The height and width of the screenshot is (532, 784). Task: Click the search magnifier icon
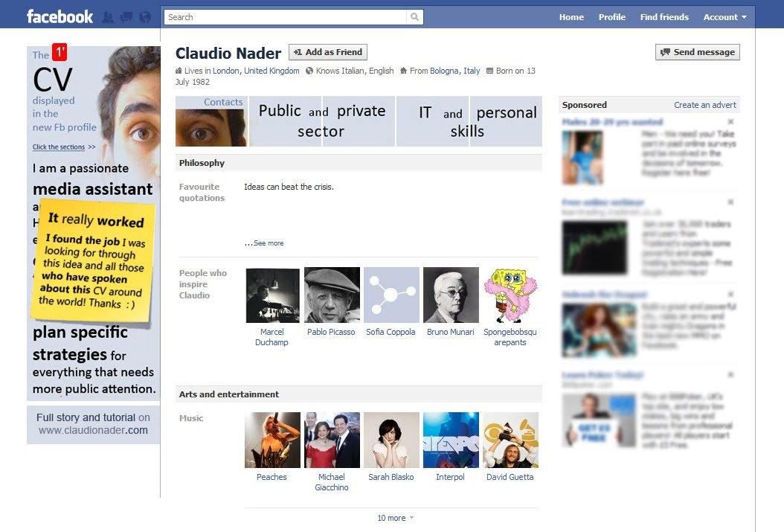click(414, 17)
